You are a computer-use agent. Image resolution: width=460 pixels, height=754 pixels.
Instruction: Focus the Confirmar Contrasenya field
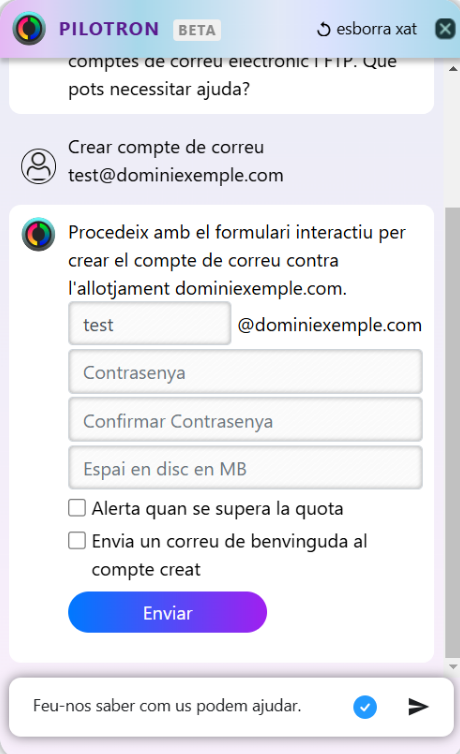(x=246, y=420)
